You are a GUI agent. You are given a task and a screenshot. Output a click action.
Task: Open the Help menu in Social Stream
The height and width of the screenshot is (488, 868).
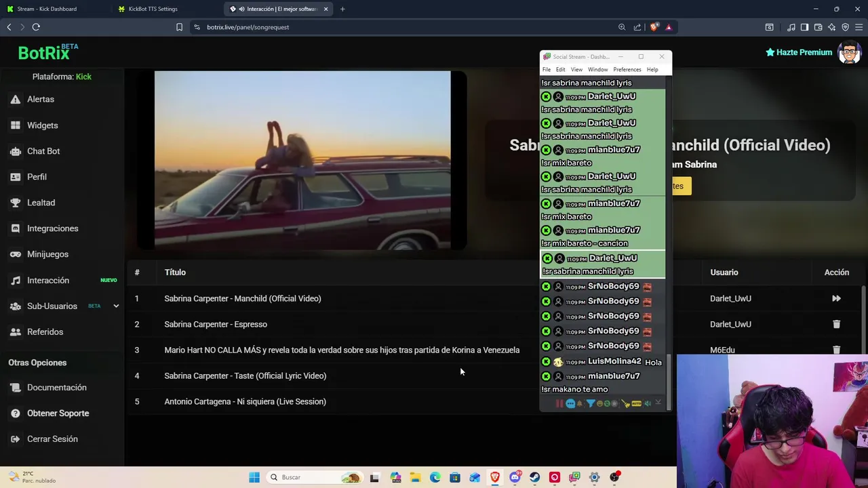point(652,69)
